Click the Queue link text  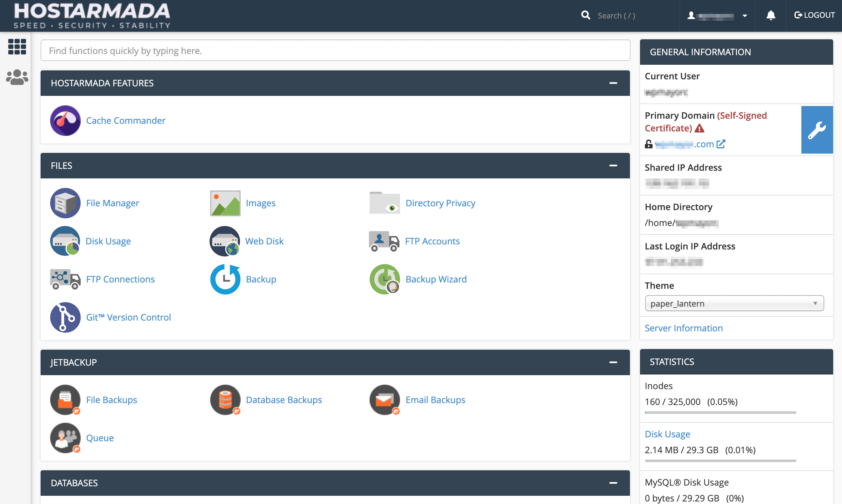point(100,438)
